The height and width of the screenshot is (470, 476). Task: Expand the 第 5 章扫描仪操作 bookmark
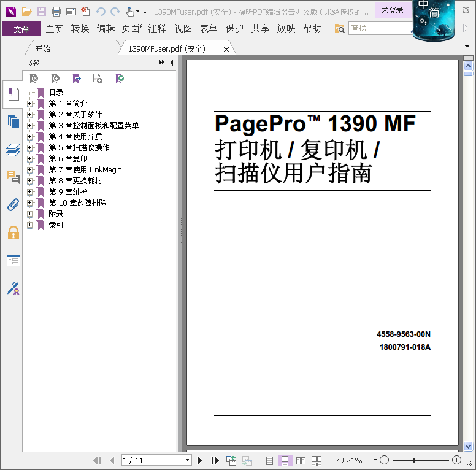point(29,147)
